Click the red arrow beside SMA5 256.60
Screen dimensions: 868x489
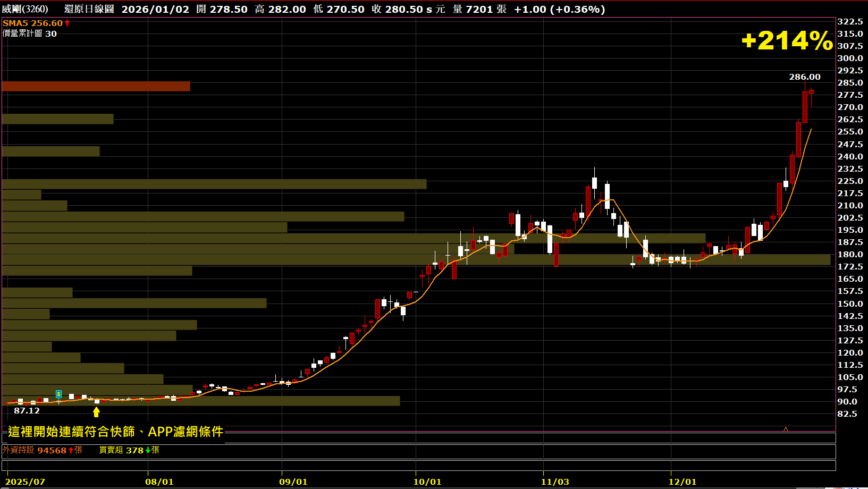[x=68, y=23]
